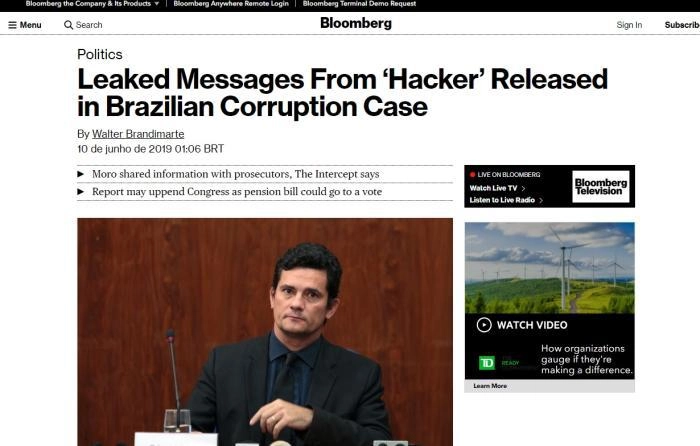The height and width of the screenshot is (446, 700).
Task: Open the Politics section label
Action: coord(100,54)
